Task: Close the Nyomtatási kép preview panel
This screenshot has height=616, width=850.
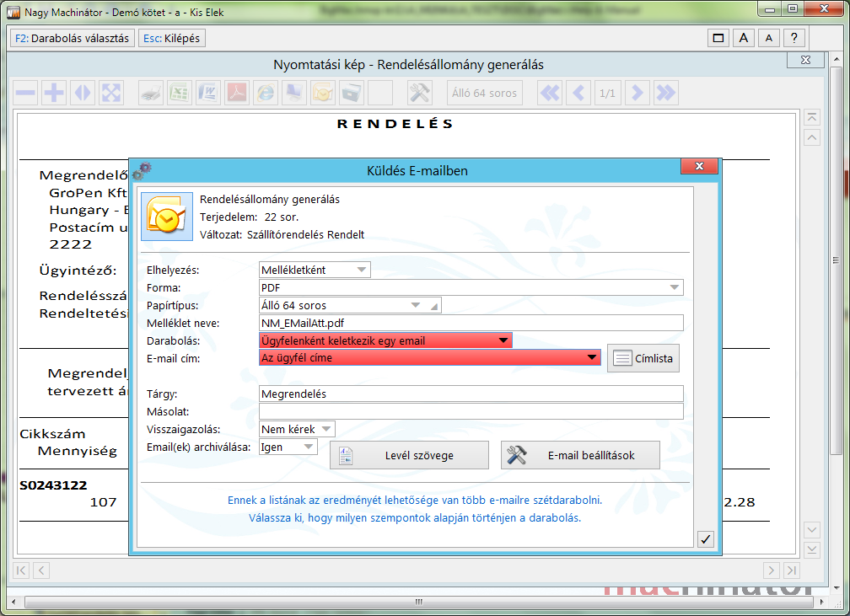Action: pos(805,60)
